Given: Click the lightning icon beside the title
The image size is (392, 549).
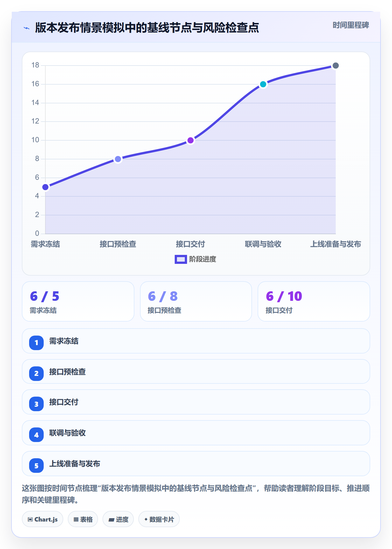Looking at the screenshot, I should (27, 28).
